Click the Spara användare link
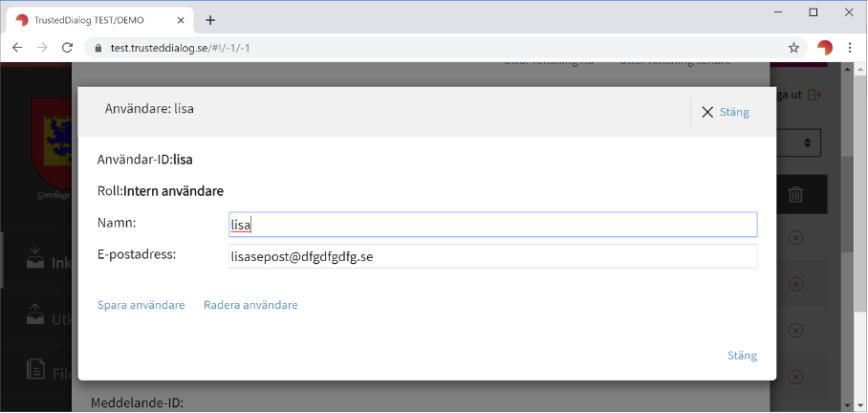This screenshot has height=413, width=868. point(141,305)
